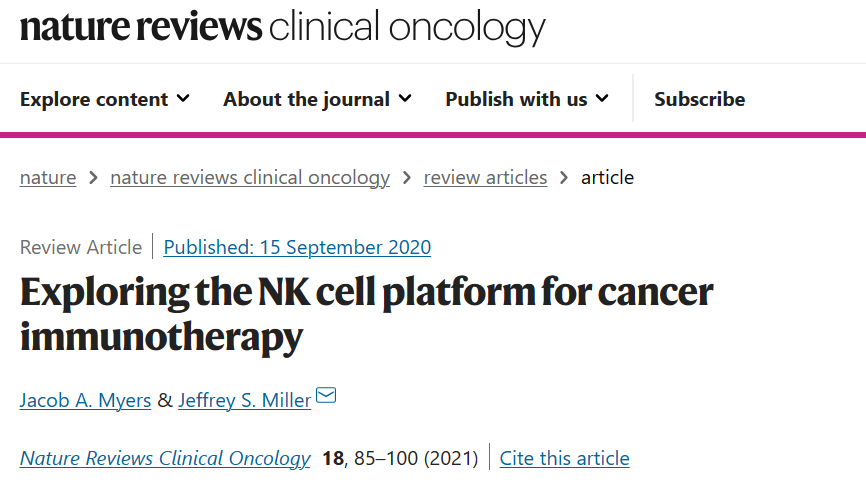This screenshot has width=866, height=489.
Task: Click the Nature Reviews Clinical Oncology logo
Action: 282,27
